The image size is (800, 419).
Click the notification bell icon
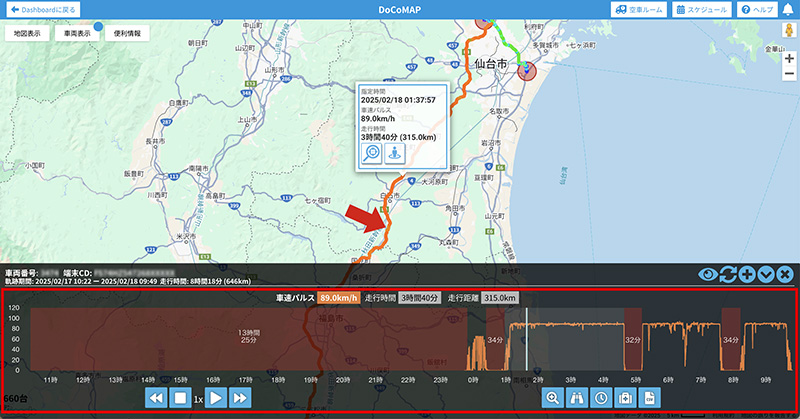pyautogui.click(x=788, y=9)
